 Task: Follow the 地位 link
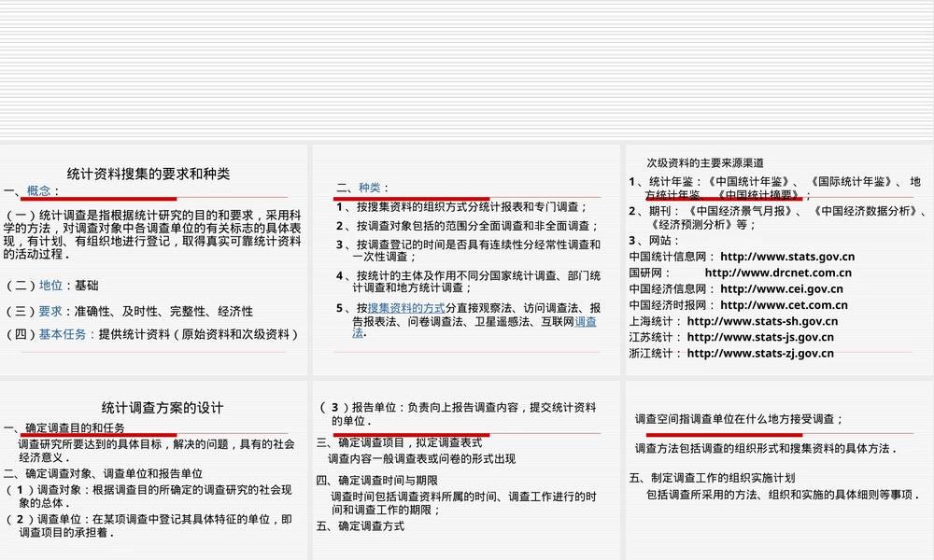(50, 285)
